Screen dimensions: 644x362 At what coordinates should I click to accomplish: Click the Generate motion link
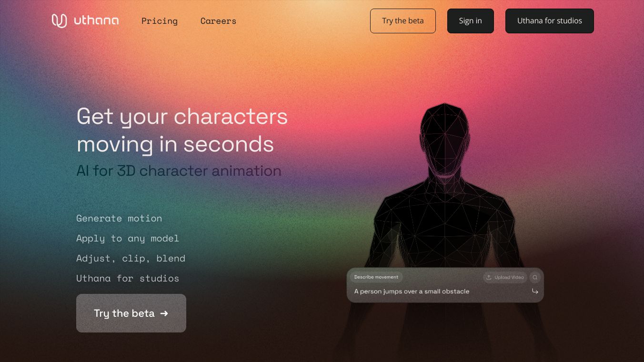[x=119, y=218]
